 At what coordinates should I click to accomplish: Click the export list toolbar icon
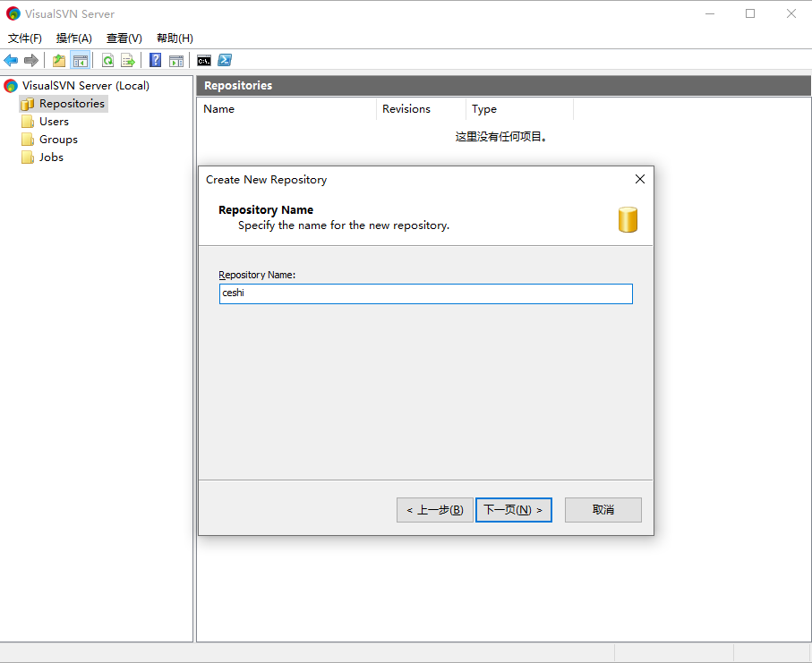click(x=128, y=61)
